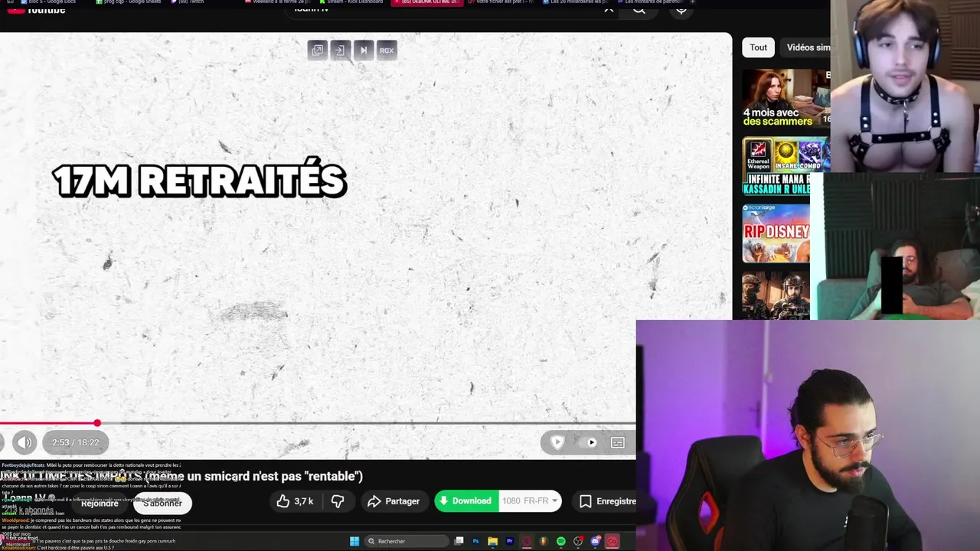Dislike the video with thumbs down
The width and height of the screenshot is (980, 551).
click(x=338, y=501)
